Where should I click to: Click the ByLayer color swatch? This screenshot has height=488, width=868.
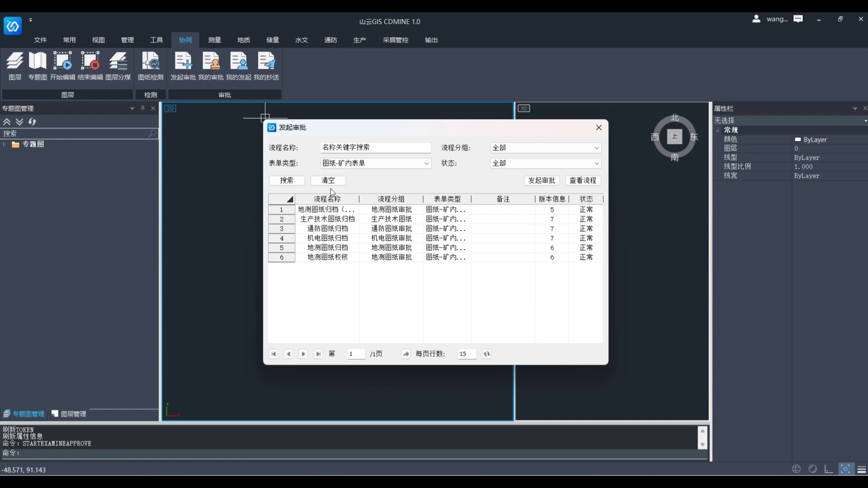pyautogui.click(x=798, y=140)
